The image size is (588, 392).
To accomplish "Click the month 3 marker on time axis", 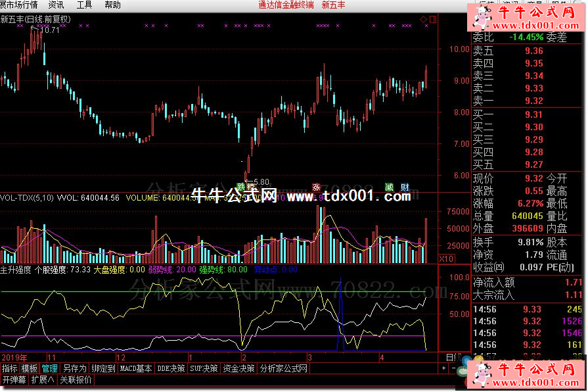I will 309,357.
